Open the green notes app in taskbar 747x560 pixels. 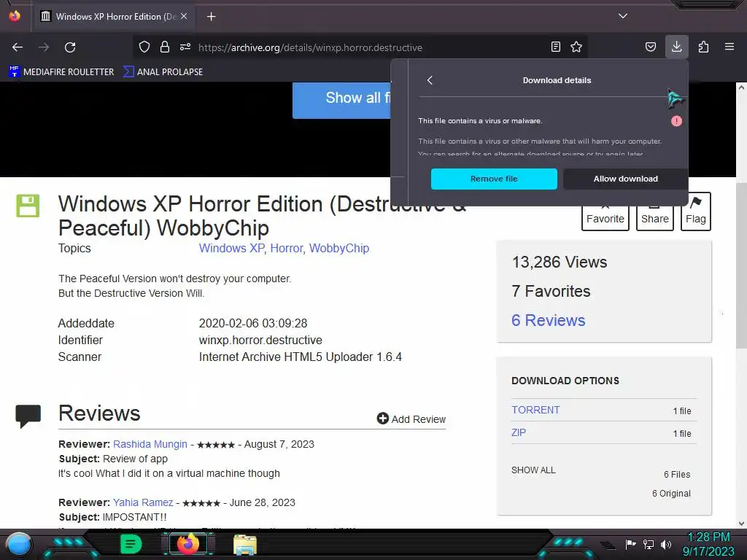click(131, 544)
